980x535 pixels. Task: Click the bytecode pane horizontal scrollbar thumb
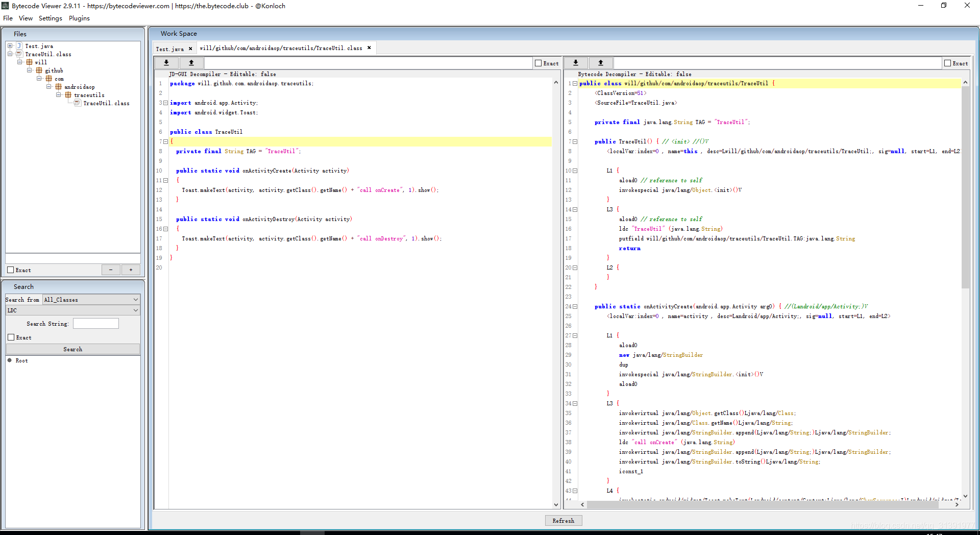(763, 504)
